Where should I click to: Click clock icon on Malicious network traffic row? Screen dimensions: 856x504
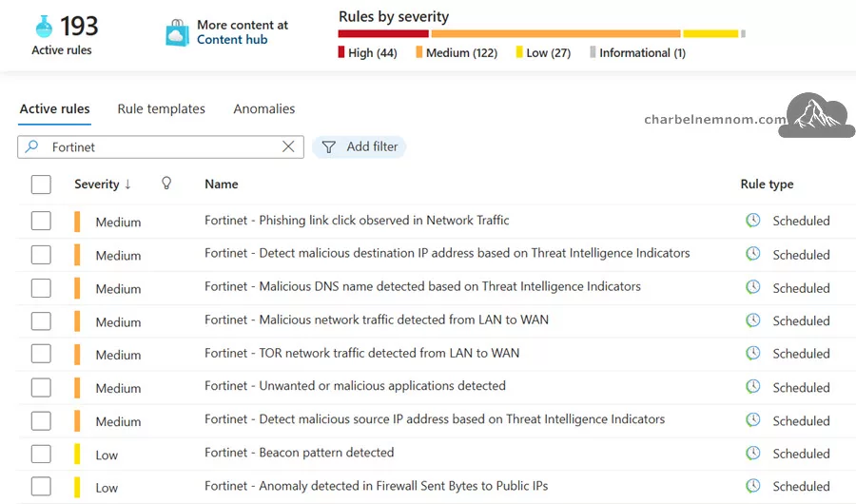[x=753, y=320]
